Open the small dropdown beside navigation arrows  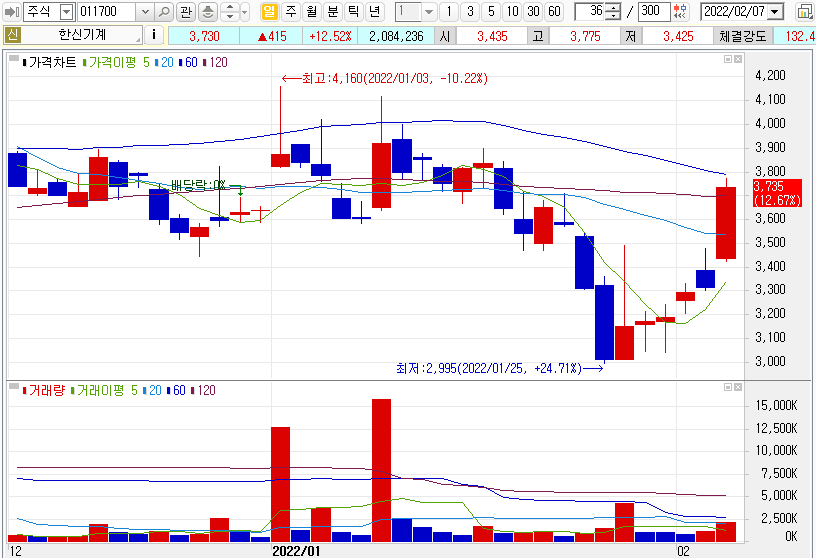pos(245,11)
